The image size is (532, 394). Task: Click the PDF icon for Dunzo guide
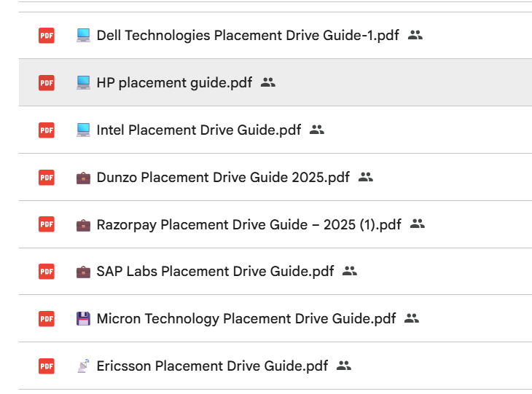tap(47, 177)
